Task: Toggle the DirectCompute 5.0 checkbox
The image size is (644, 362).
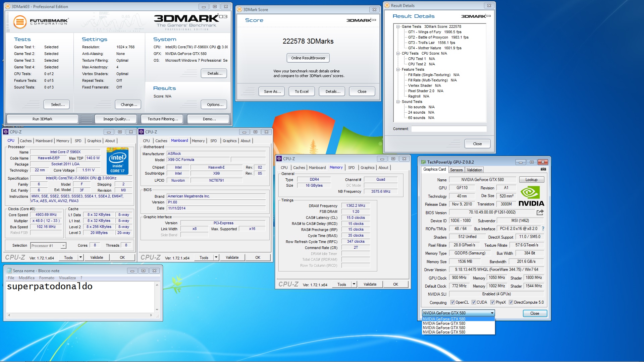Action: (511, 302)
